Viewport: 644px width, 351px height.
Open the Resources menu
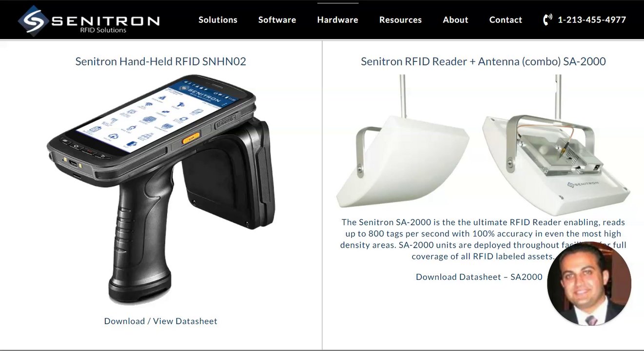(401, 20)
